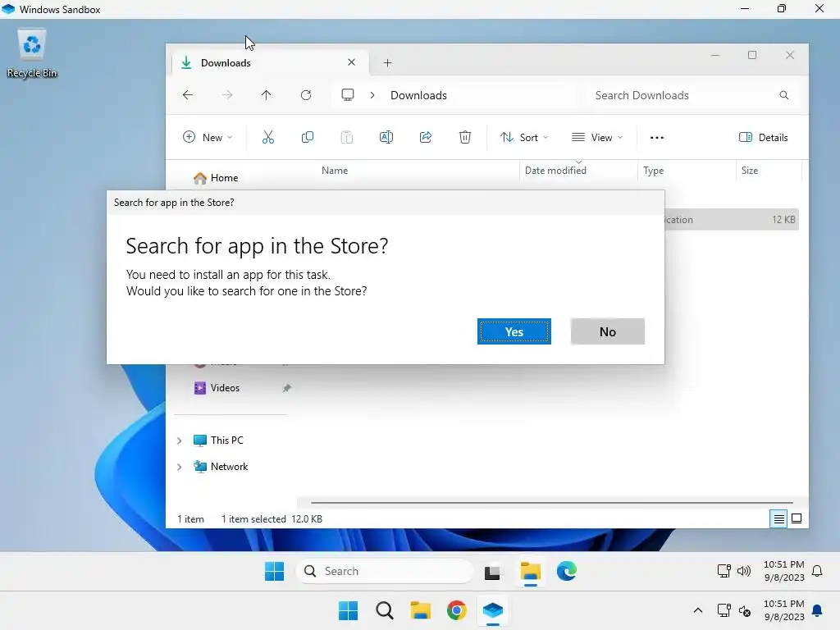Open the See more ellipsis menu
Viewport: 840px width, 630px height.
tap(657, 137)
